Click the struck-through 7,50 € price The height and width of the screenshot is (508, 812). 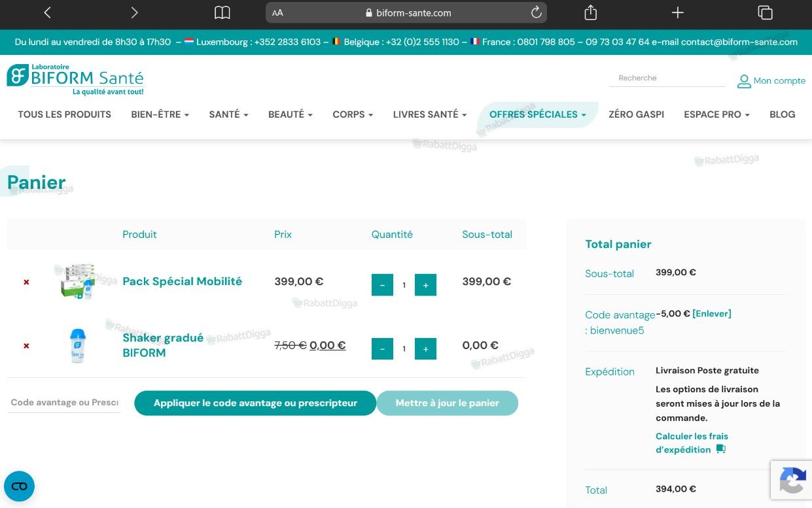(x=291, y=345)
